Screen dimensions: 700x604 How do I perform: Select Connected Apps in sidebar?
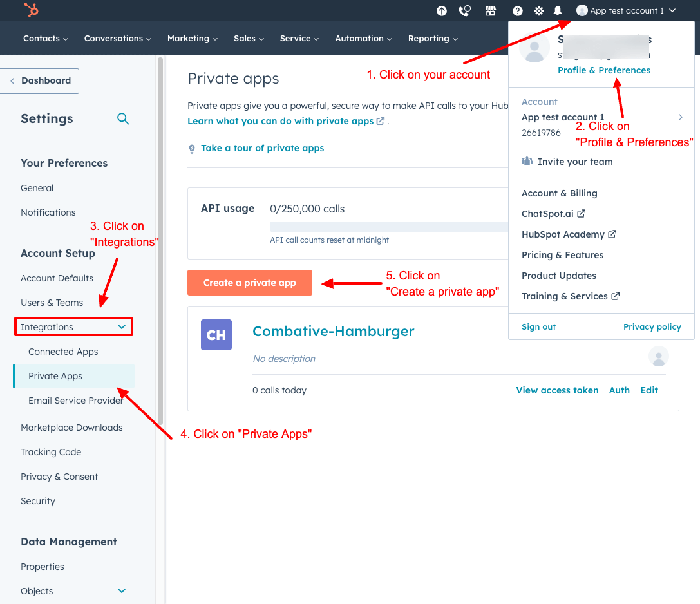point(63,352)
